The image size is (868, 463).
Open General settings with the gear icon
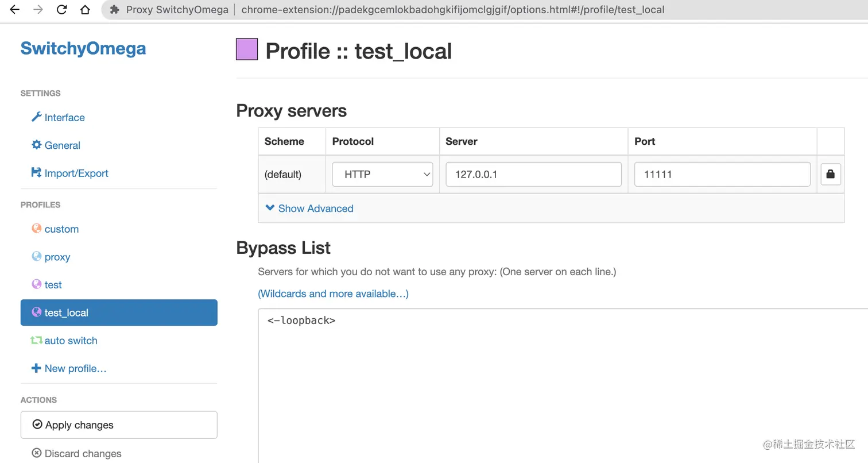pyautogui.click(x=61, y=145)
